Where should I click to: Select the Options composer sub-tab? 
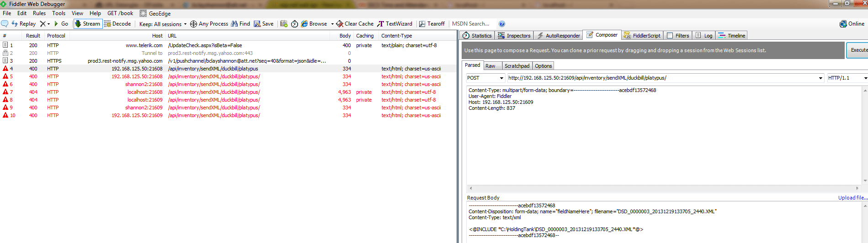click(543, 66)
